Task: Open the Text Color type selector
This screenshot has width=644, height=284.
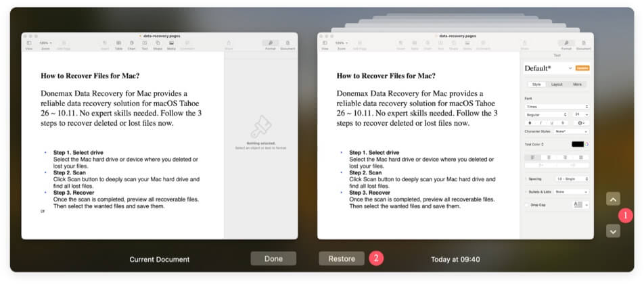Action: [x=543, y=145]
